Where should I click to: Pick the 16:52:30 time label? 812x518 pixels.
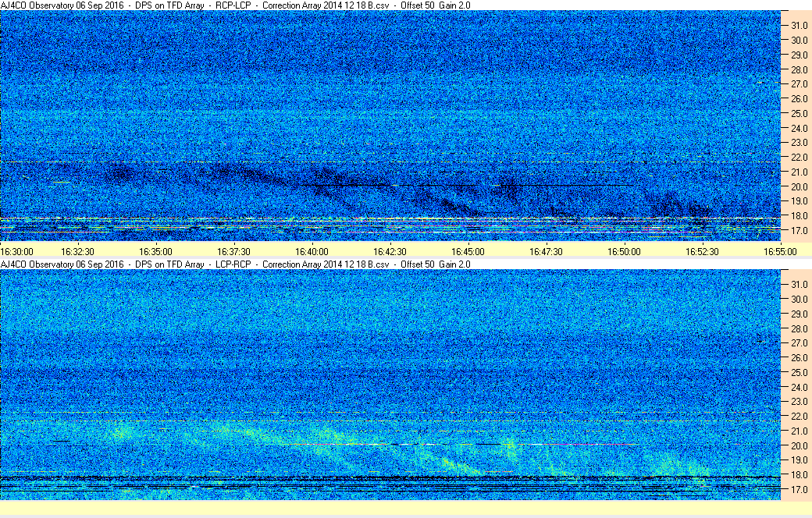tap(702, 252)
